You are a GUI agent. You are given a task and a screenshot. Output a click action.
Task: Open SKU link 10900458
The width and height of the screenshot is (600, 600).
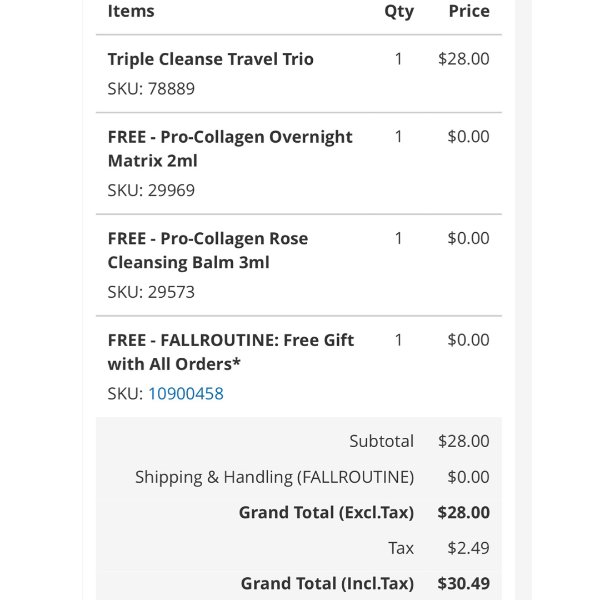[186, 394]
